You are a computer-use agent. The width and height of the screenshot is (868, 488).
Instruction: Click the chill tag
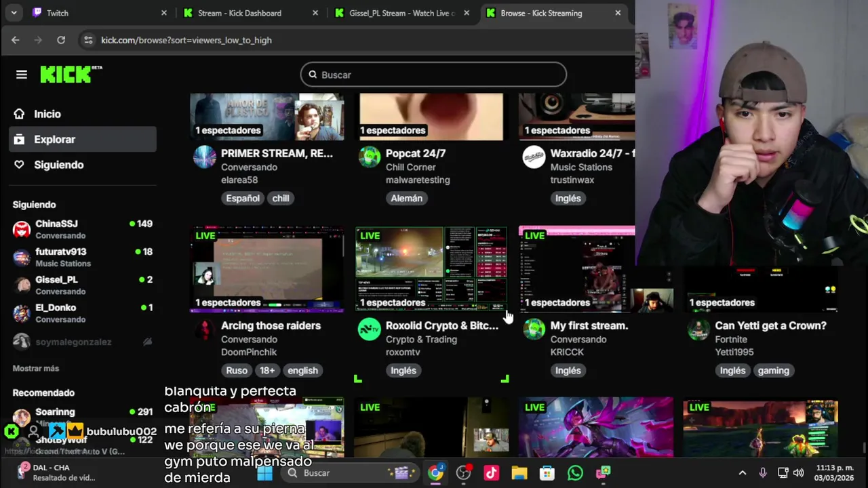(x=281, y=198)
